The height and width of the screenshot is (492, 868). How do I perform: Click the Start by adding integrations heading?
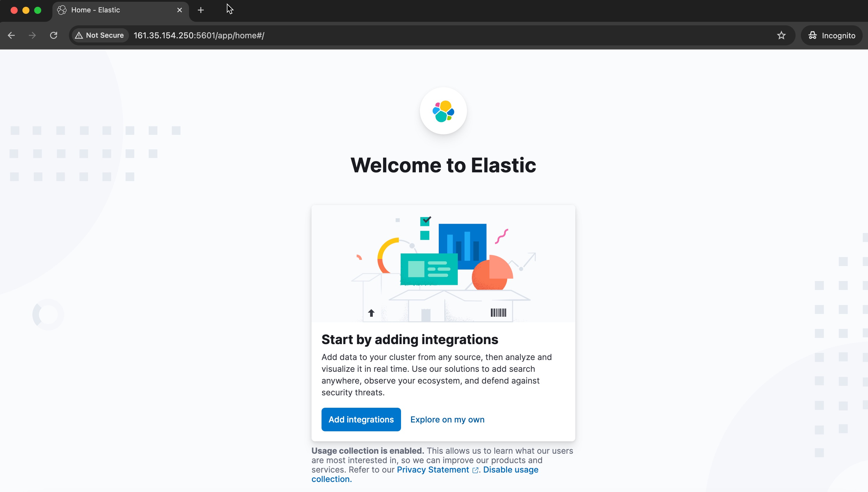[x=410, y=340]
